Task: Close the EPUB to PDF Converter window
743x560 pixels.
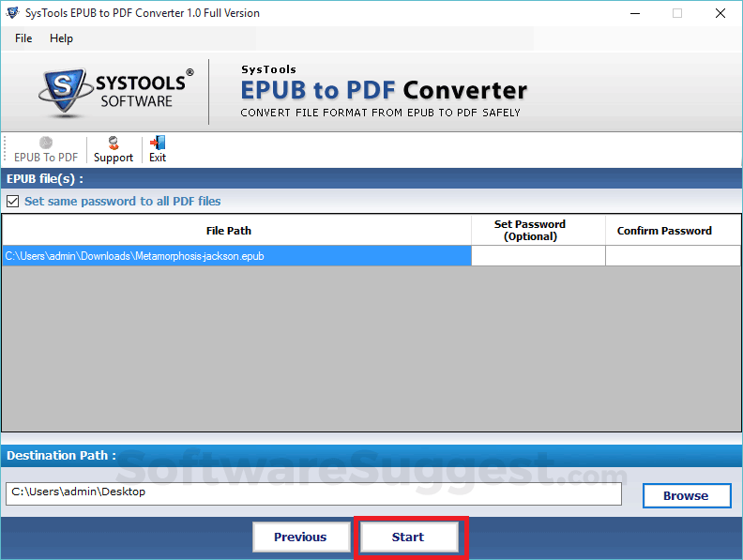Action: coord(720,13)
